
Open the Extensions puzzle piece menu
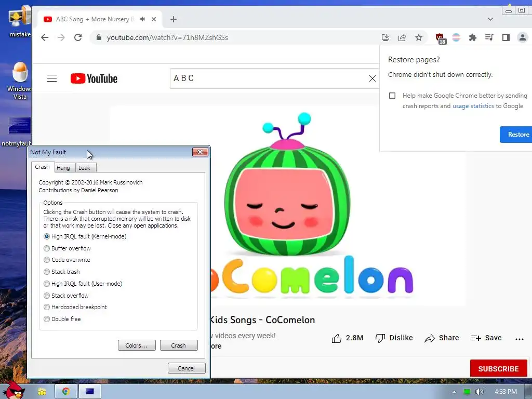[x=473, y=37]
